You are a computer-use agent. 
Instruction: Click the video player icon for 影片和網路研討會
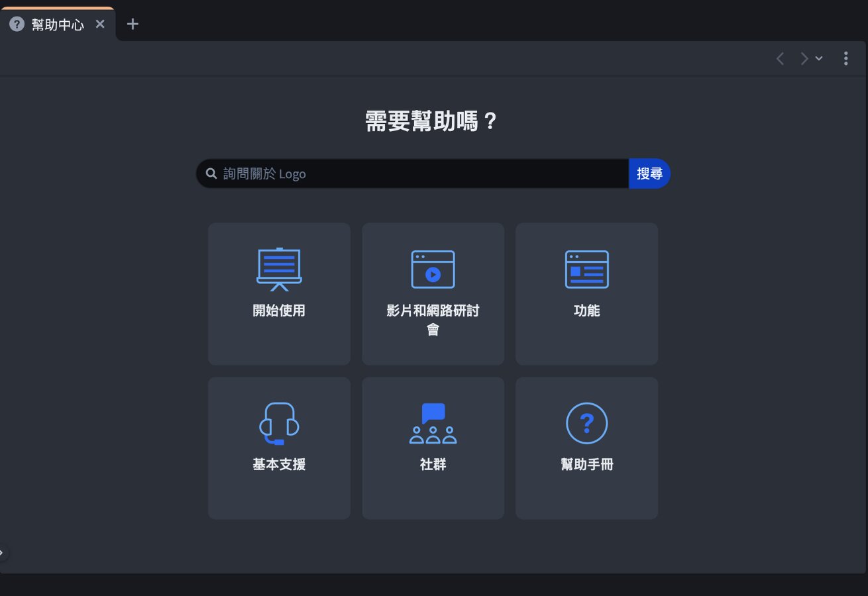pyautogui.click(x=433, y=269)
